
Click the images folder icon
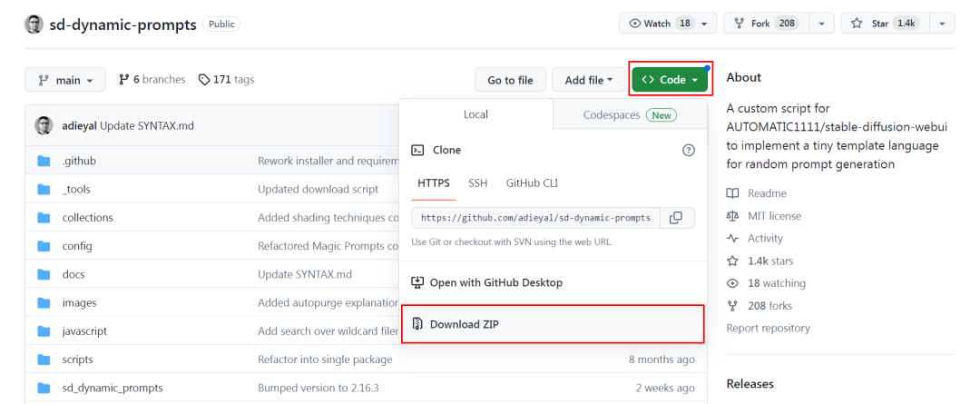[x=44, y=302]
